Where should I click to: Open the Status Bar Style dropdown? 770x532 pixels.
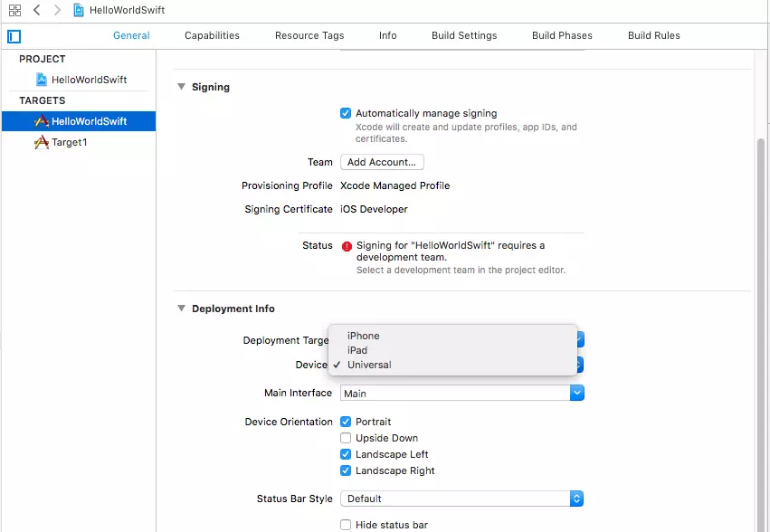(462, 499)
